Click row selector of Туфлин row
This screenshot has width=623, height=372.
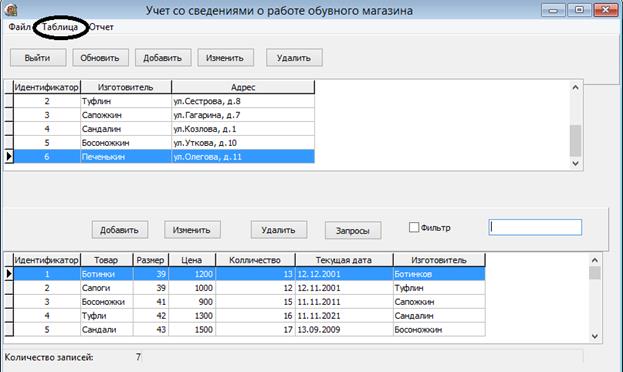[x=9, y=101]
